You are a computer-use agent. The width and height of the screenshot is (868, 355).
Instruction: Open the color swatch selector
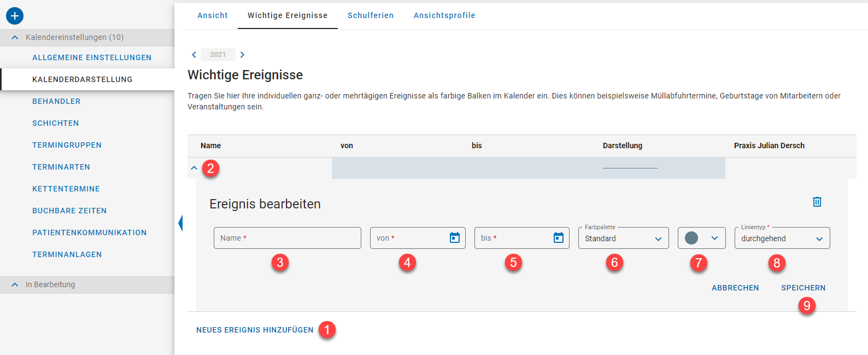pyautogui.click(x=701, y=238)
